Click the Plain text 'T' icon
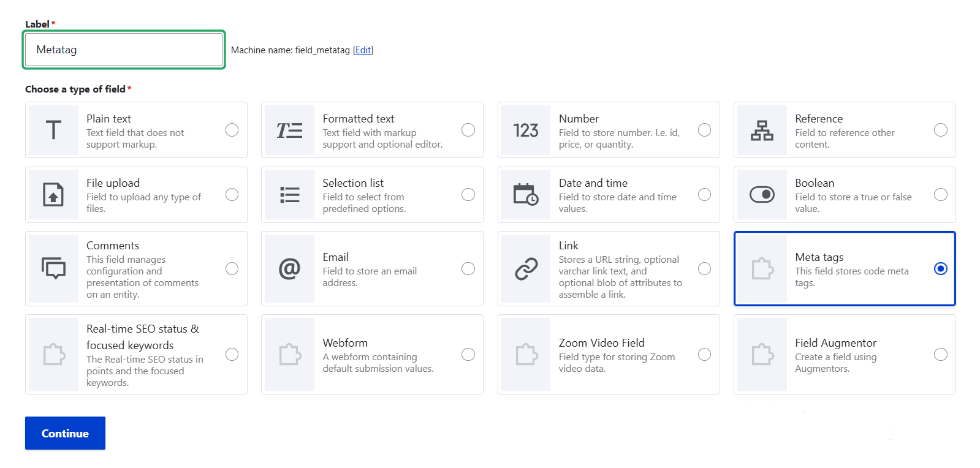Screen dimensions: 980x468 [x=53, y=130]
